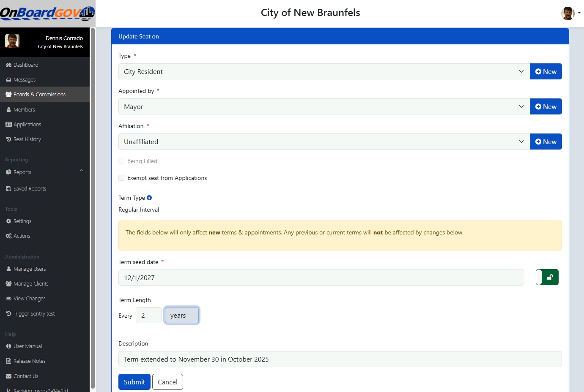The image size is (584, 392).
Task: Click the Settings gear icon
Action: [x=8, y=221]
